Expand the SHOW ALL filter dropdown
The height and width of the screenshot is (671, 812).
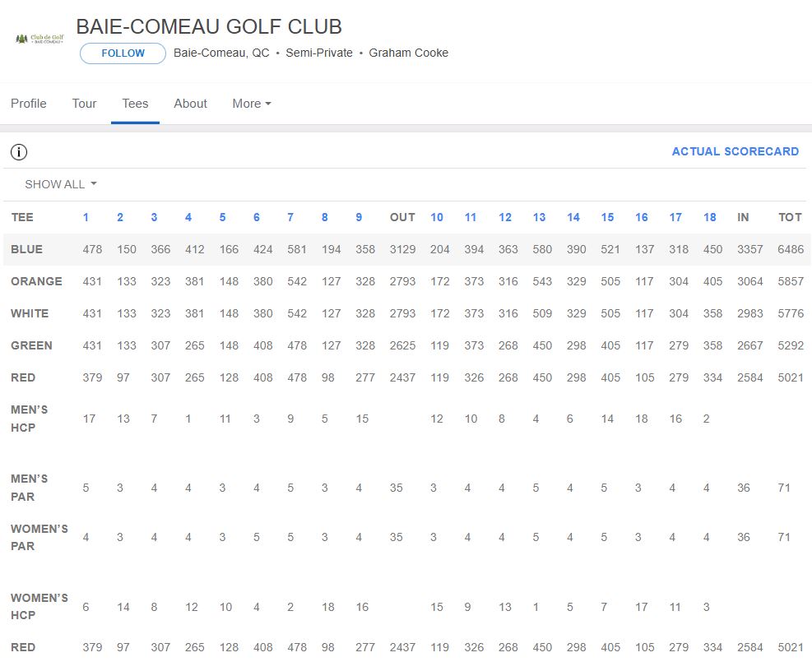pyautogui.click(x=61, y=184)
